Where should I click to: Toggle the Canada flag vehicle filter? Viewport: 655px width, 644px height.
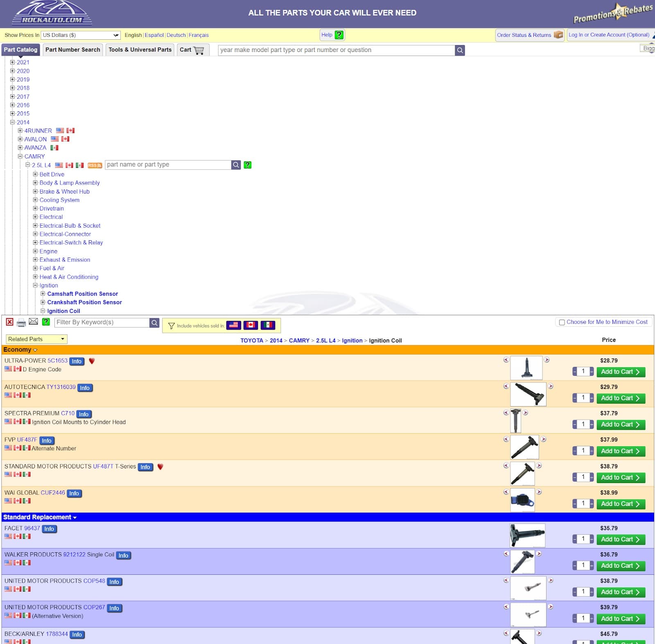click(x=251, y=325)
